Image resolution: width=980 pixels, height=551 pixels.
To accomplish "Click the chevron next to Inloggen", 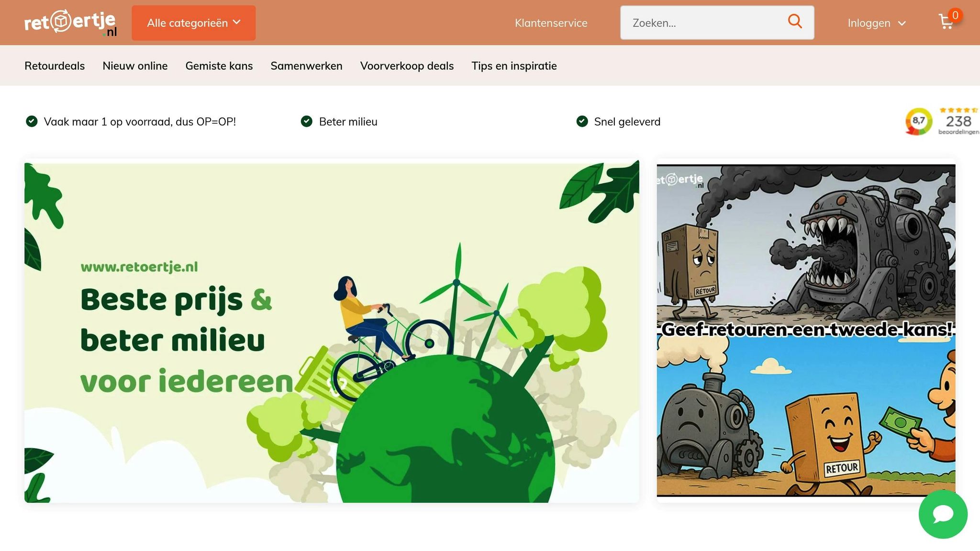I will click(x=902, y=23).
